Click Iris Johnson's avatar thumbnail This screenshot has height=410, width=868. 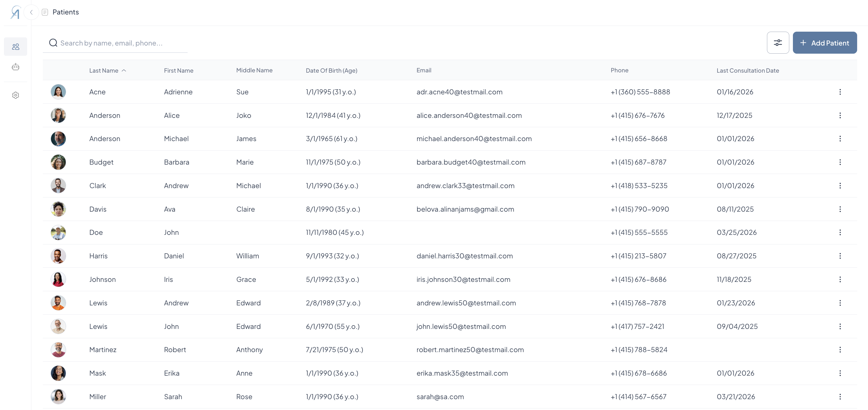58,279
